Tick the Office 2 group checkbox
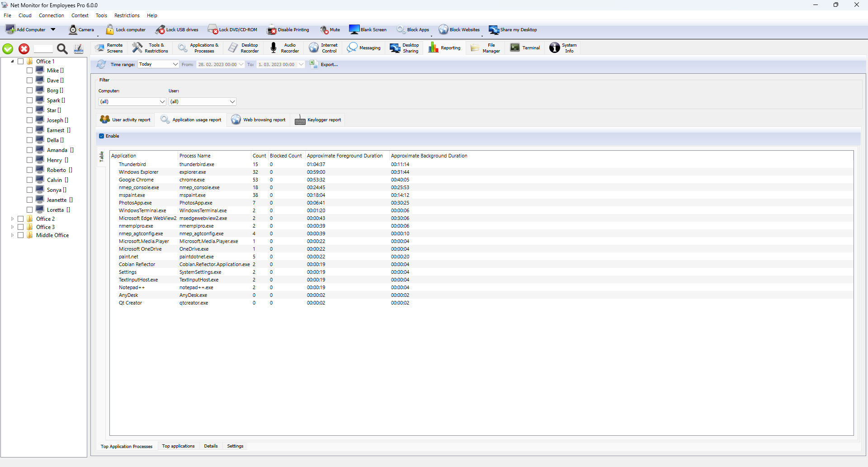The height and width of the screenshot is (467, 868). (21, 219)
